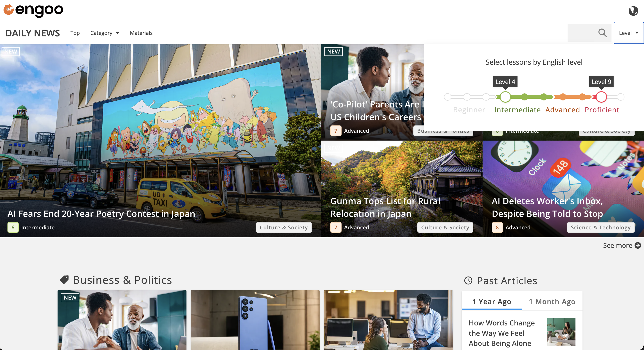Select the Level 4 slider handle
644x350 pixels.
coord(505,97)
